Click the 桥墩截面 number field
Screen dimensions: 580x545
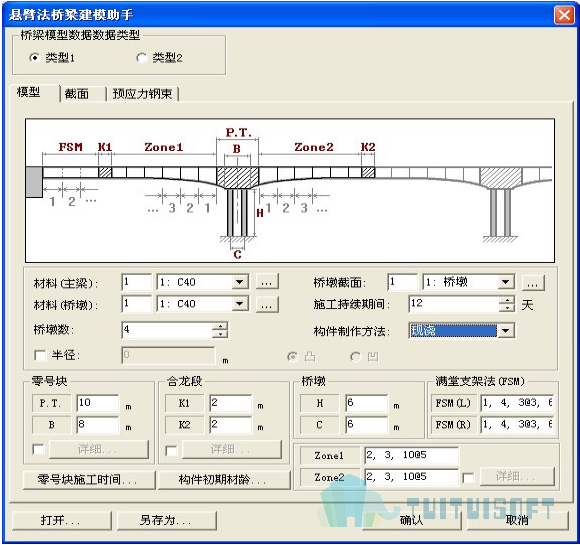click(x=402, y=282)
